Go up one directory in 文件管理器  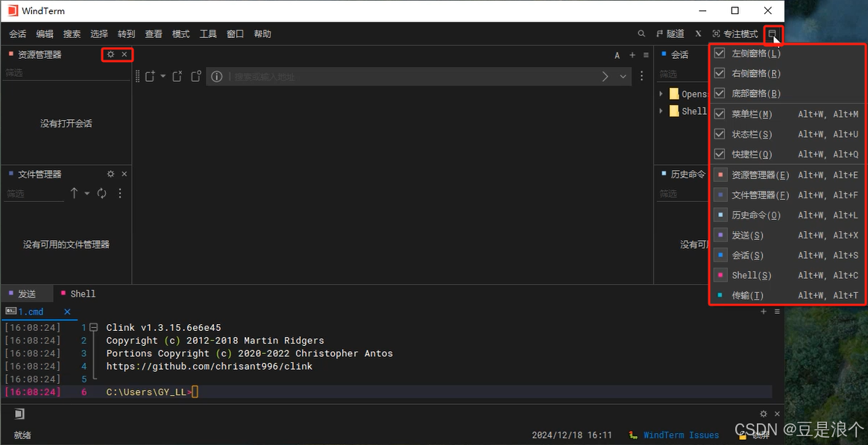point(74,193)
